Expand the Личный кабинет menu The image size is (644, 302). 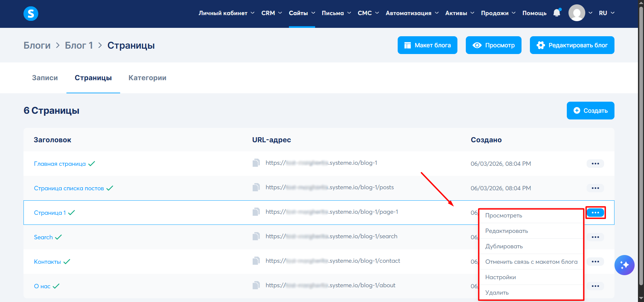coord(227,13)
